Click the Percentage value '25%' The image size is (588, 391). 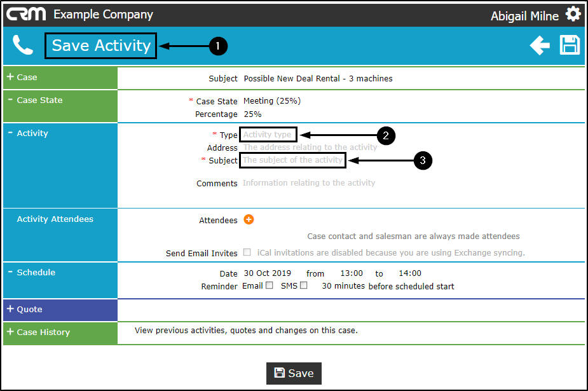(x=252, y=114)
